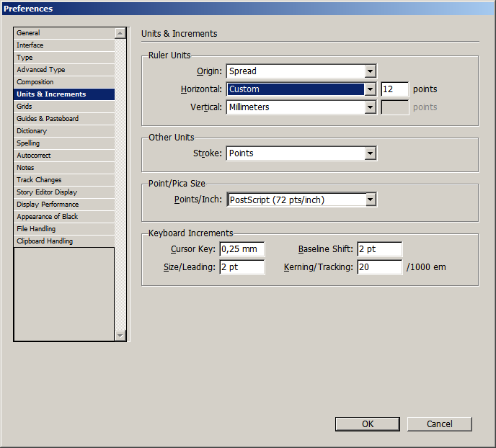Select Appearance of Black category
The height and width of the screenshot is (448, 496).
64,216
